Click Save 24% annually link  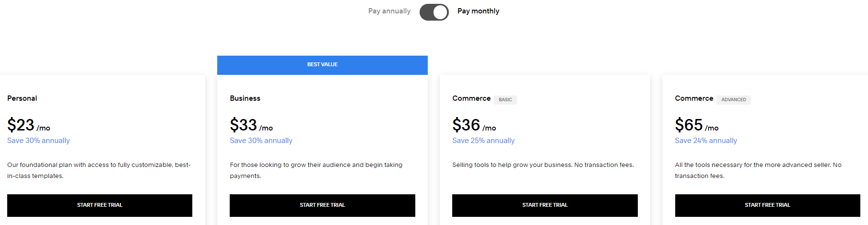click(706, 141)
